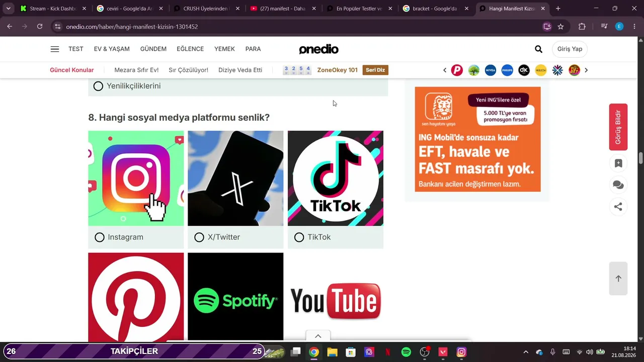Switch to the En Popüler Testler tab

tap(358, 9)
